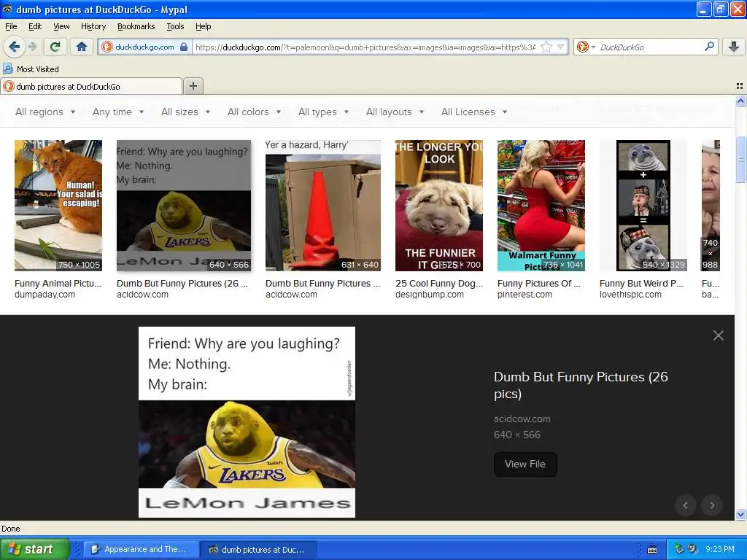Click the Funny But Weird P... result title
Screen dimensions: 747x560
[641, 284]
